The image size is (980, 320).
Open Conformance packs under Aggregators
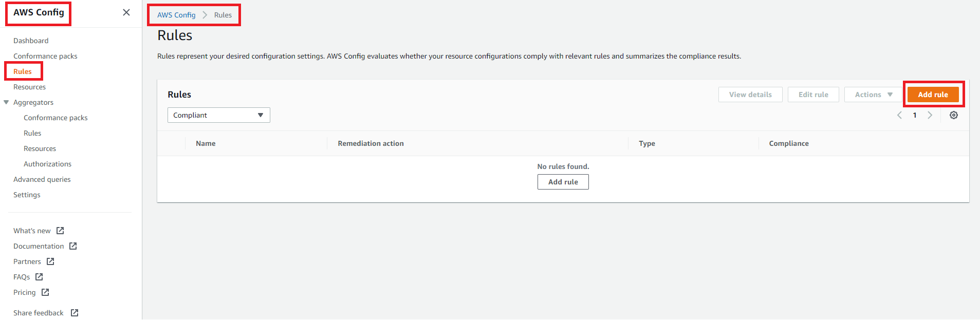click(x=56, y=118)
